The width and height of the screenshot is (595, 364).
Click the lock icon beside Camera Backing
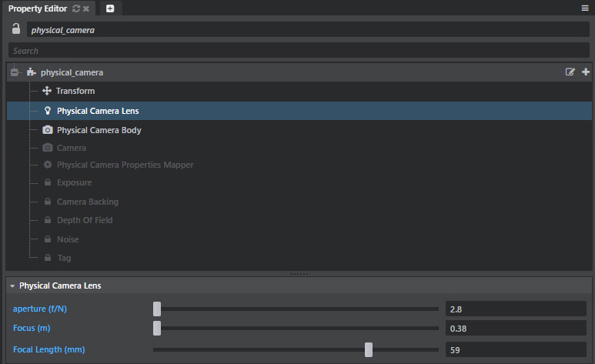[x=48, y=201]
